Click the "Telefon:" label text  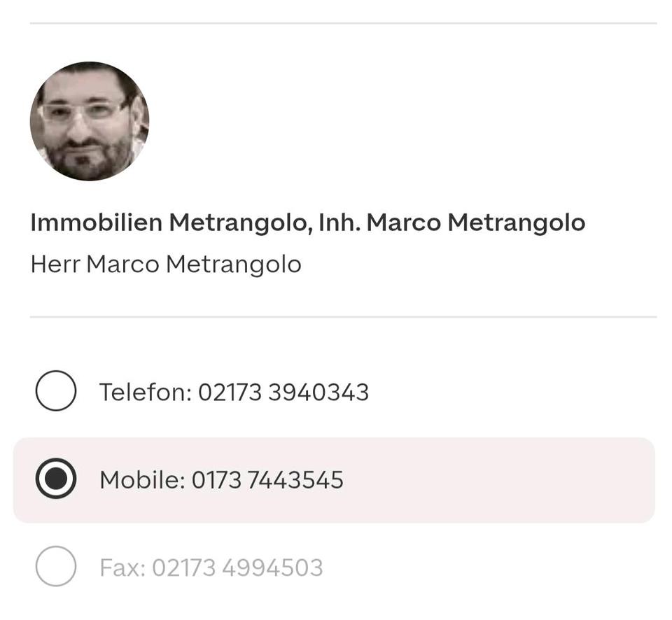pos(145,392)
